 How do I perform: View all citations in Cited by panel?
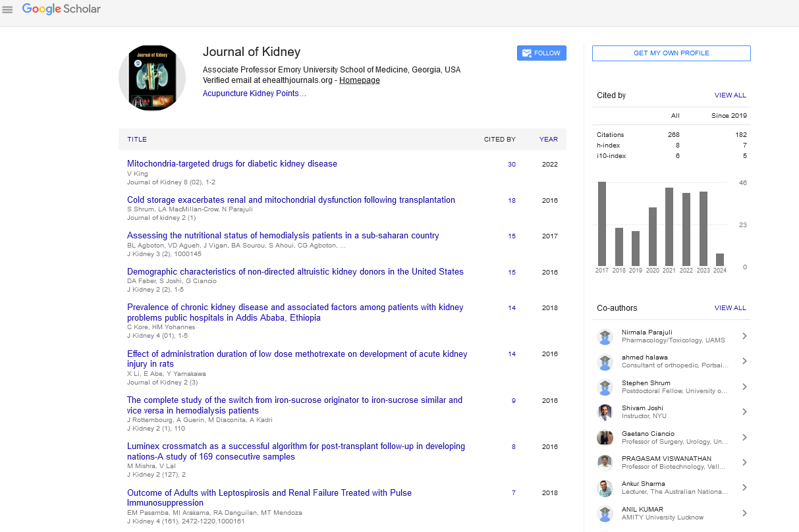730,95
